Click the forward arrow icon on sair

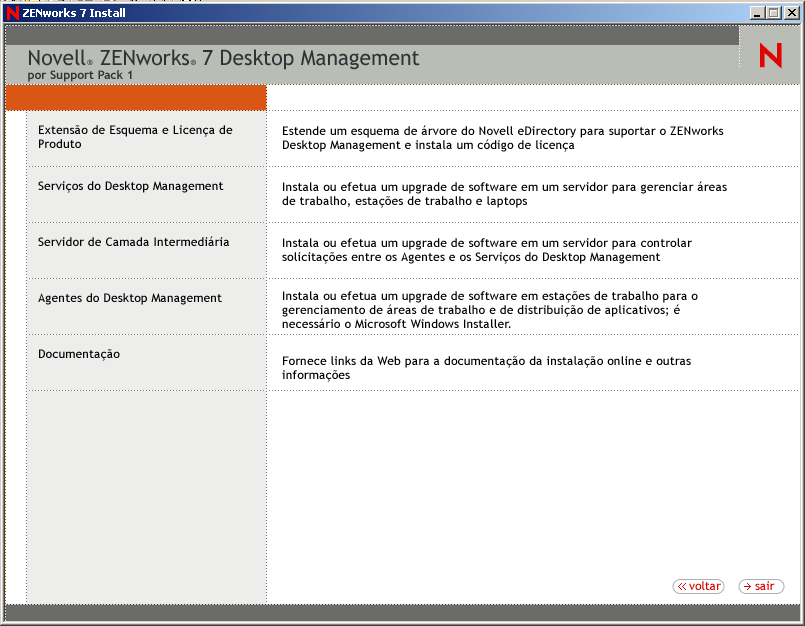748,586
